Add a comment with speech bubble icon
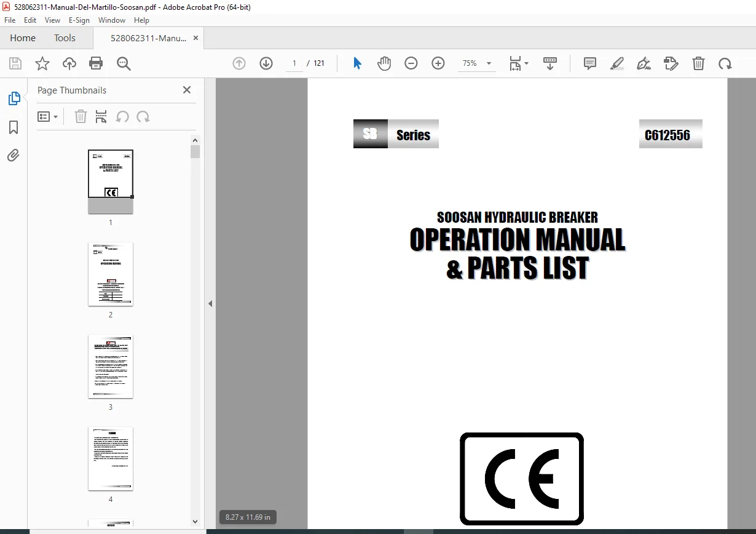 click(590, 63)
